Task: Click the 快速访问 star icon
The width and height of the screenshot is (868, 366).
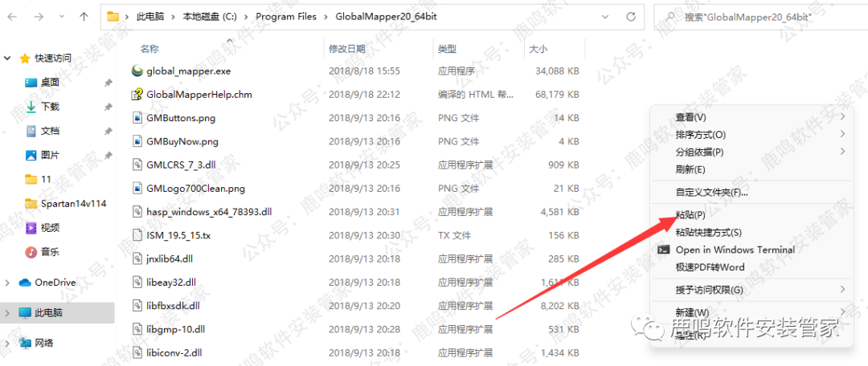Action: click(24, 58)
